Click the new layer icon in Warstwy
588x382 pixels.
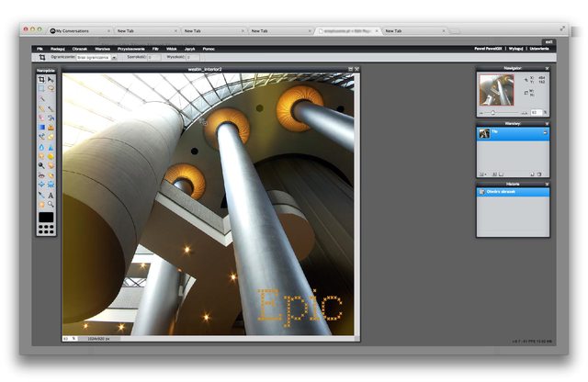click(532, 174)
